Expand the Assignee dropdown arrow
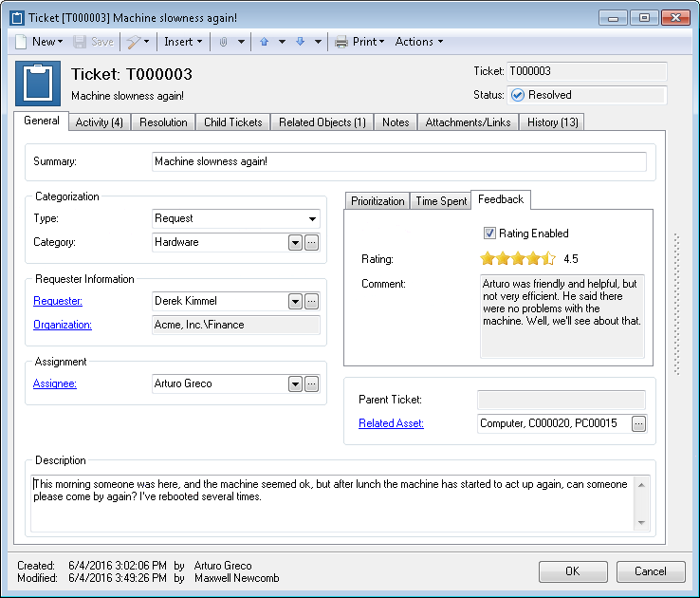 (295, 384)
